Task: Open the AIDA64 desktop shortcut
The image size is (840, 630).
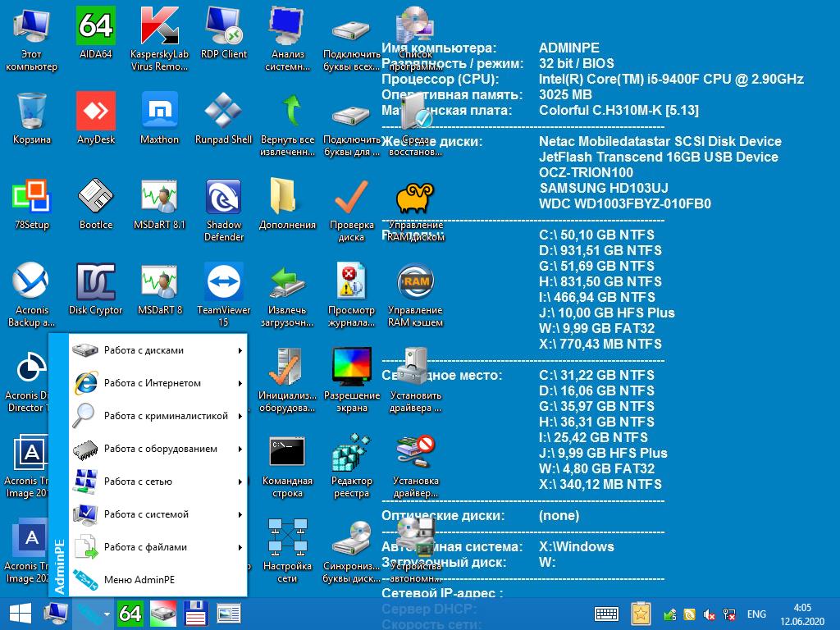Action: click(x=96, y=26)
